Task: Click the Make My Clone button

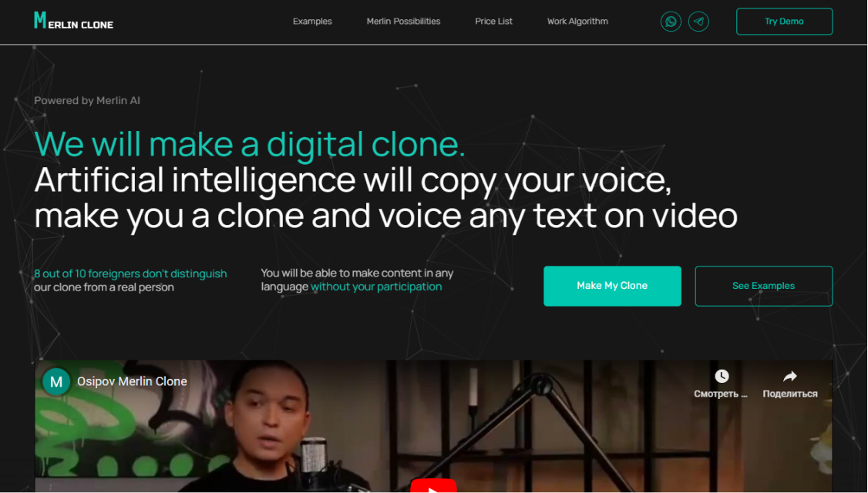Action: coord(612,286)
